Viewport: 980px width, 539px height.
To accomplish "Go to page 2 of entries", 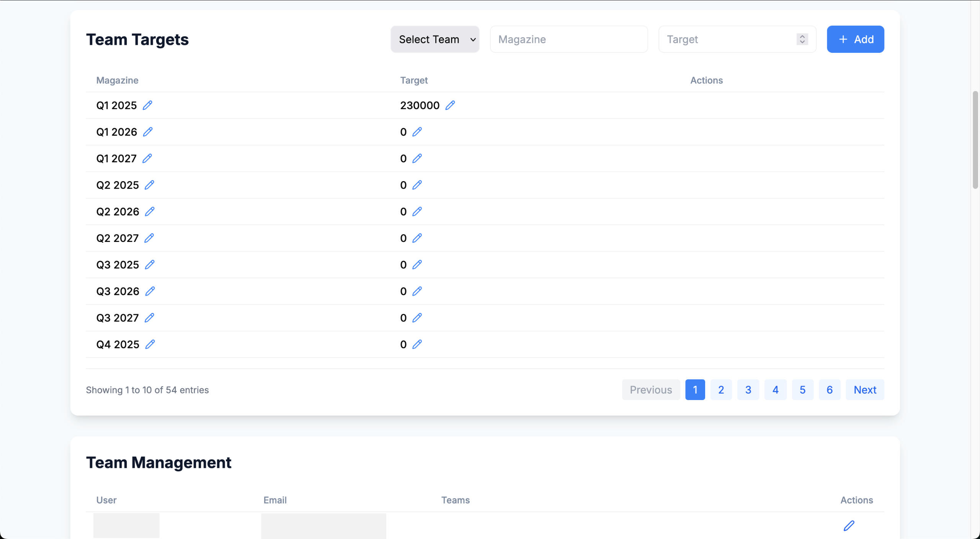I will click(x=721, y=390).
